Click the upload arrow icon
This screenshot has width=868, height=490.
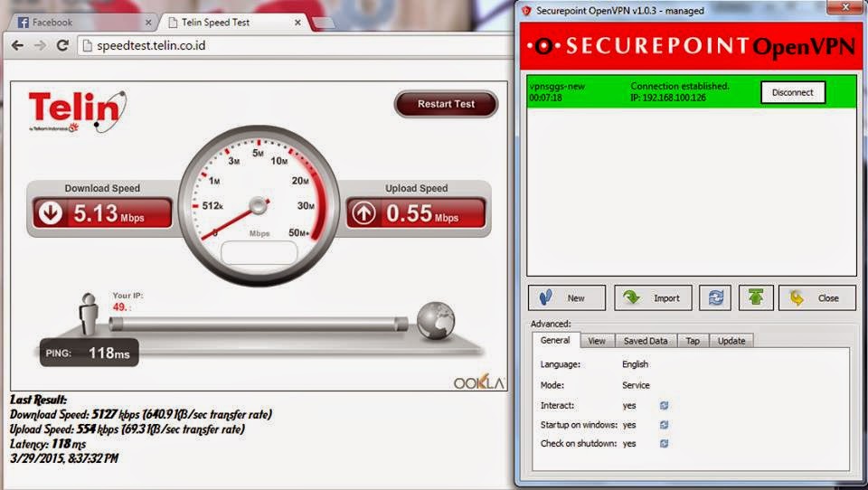pos(363,213)
